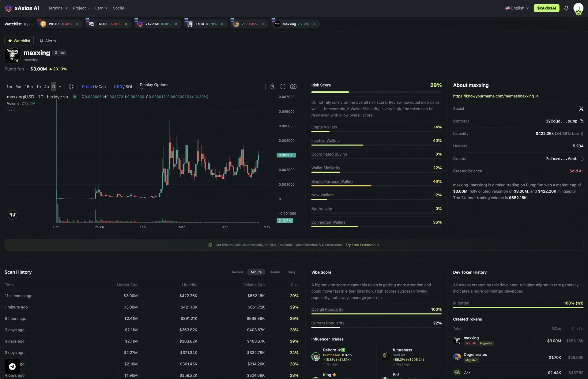
Task: Open the English language selector
Action: pyautogui.click(x=517, y=8)
